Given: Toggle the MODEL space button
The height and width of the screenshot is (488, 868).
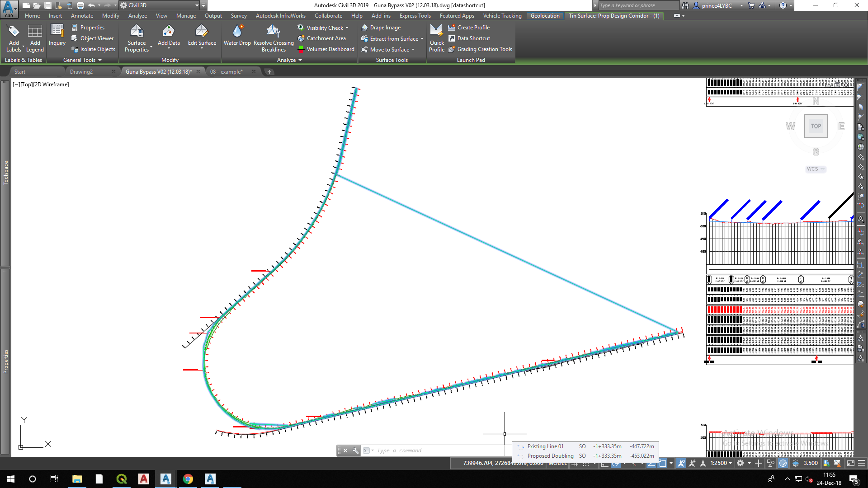Looking at the screenshot, I should (x=557, y=463).
